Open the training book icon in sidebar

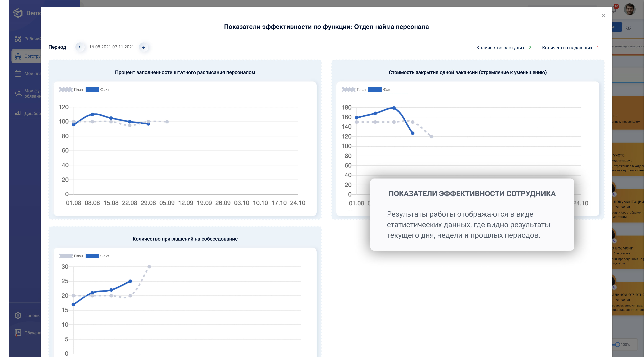(18, 333)
